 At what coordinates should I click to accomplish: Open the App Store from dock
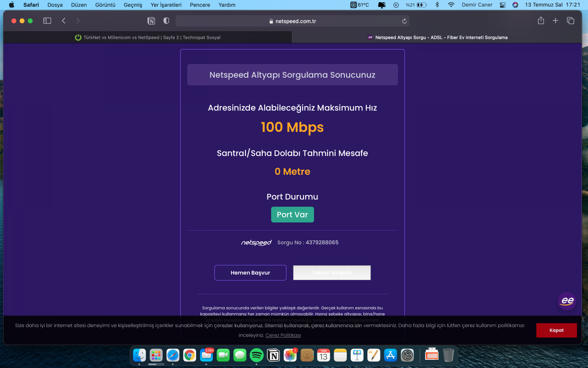pos(391,355)
